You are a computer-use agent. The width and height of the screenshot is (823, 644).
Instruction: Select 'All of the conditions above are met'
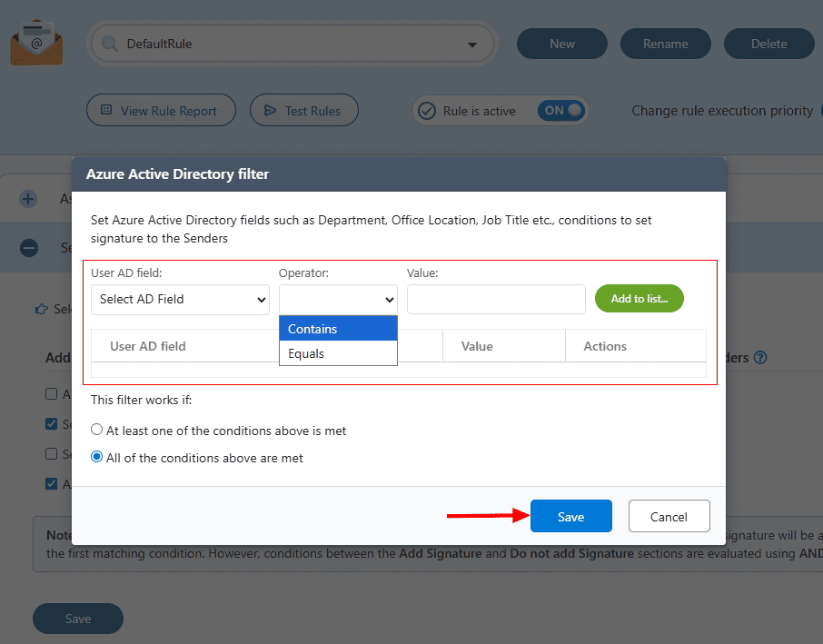pyautogui.click(x=97, y=458)
